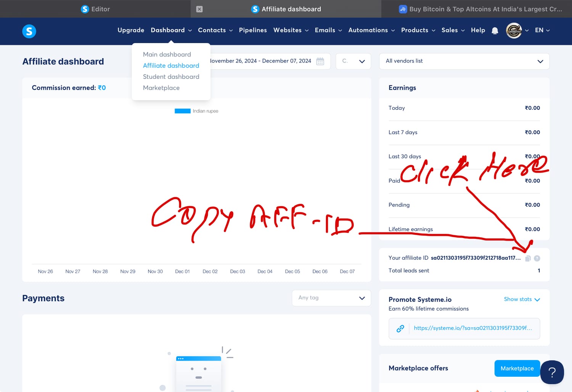Viewport: 572px width, 392px height.
Task: Expand the Products menu
Action: click(x=418, y=30)
